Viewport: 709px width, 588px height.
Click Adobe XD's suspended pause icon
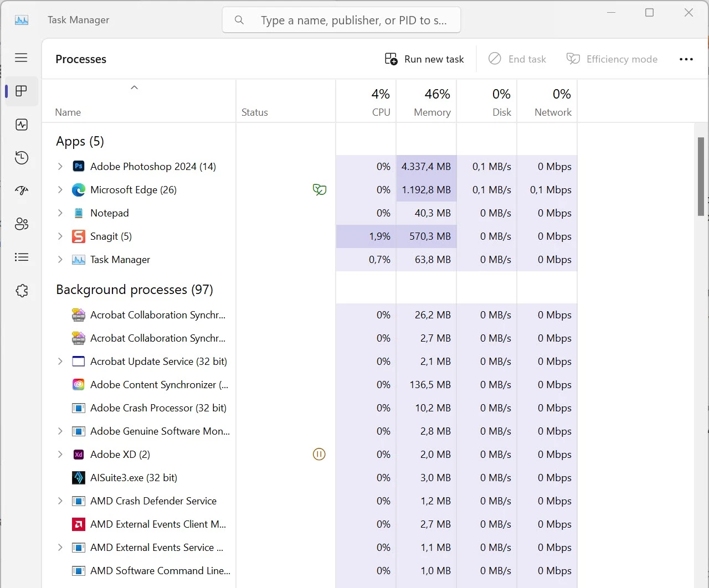tap(319, 454)
